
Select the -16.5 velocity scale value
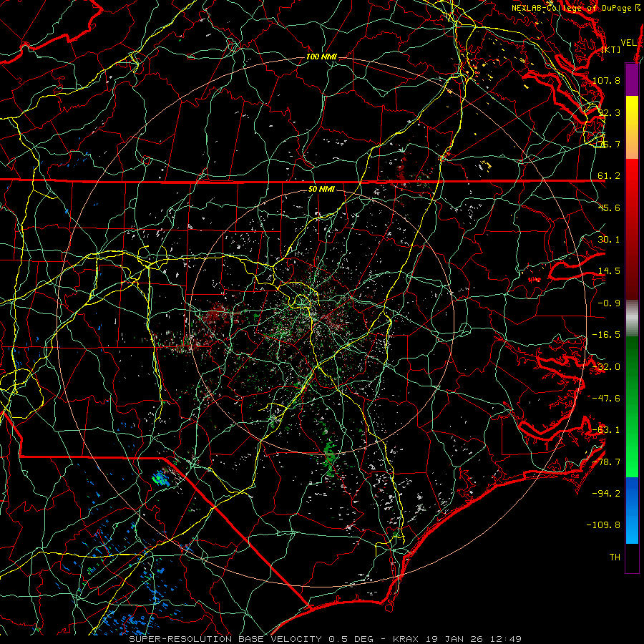tap(606, 335)
